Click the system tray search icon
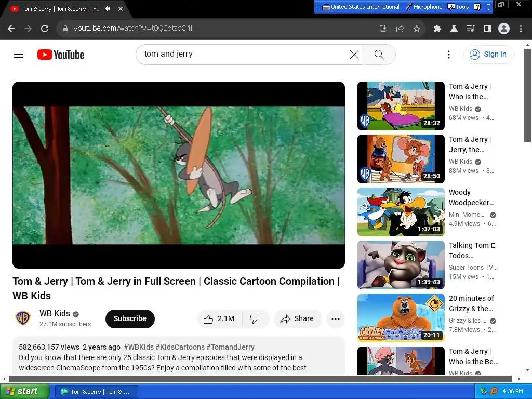The height and width of the screenshot is (399, 532). click(x=494, y=392)
